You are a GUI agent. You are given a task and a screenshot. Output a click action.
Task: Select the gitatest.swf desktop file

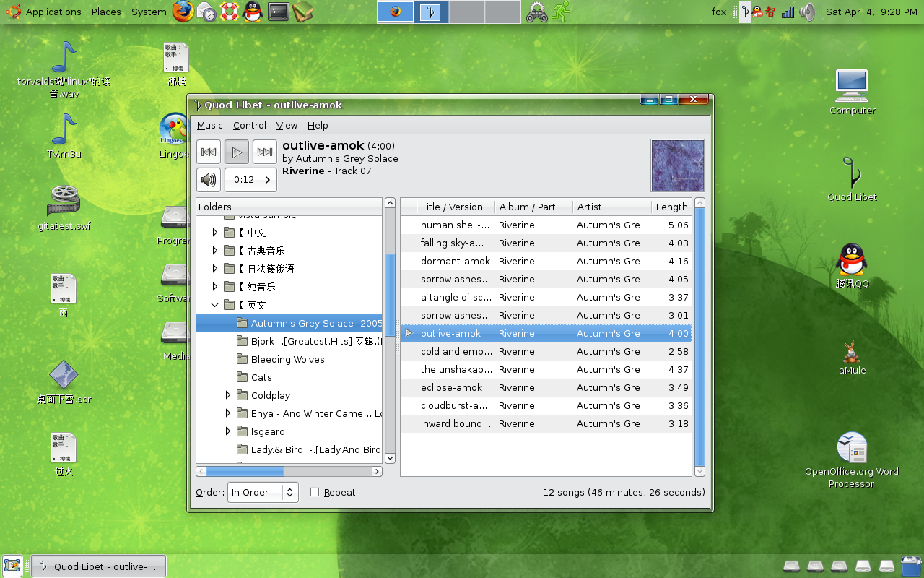point(64,207)
